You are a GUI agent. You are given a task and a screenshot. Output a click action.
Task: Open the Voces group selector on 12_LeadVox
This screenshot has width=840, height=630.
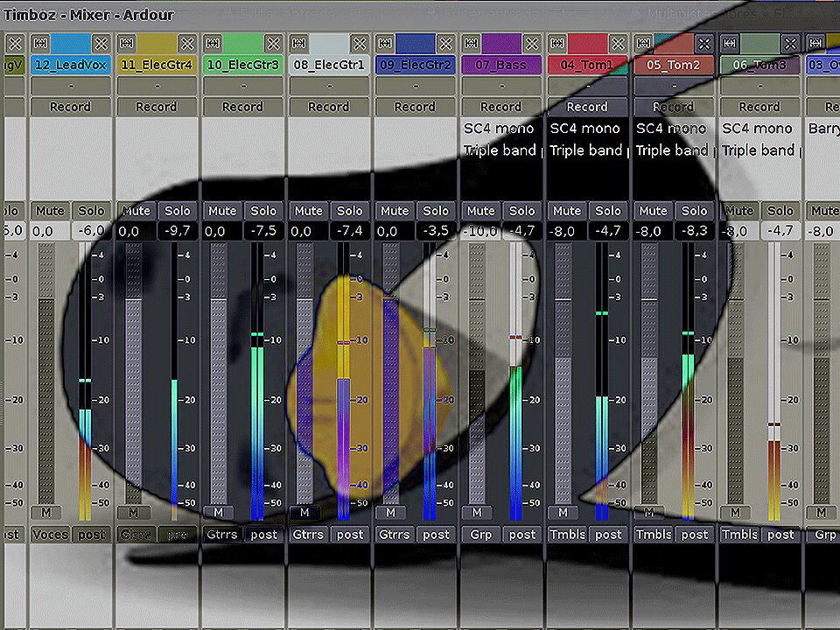pos(51,535)
